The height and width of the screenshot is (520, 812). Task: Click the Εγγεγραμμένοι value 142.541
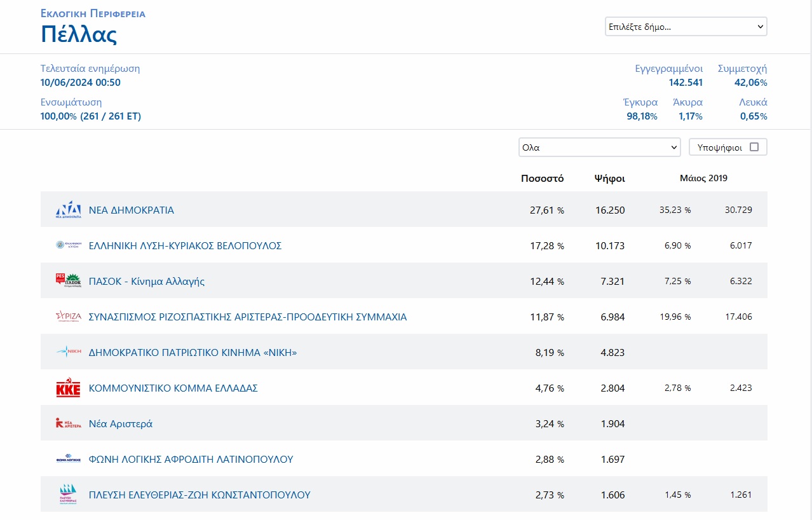[x=686, y=83]
